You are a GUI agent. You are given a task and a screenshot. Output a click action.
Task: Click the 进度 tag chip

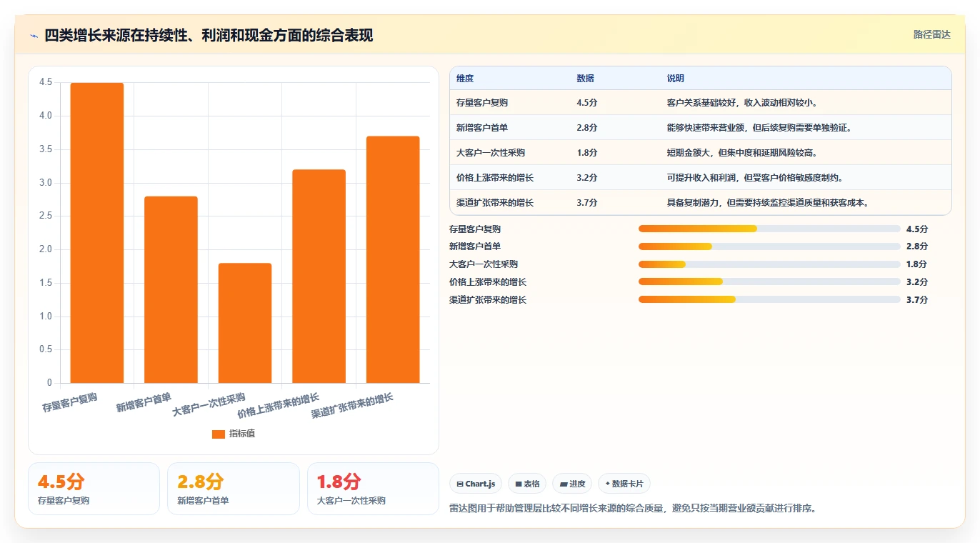coord(572,484)
